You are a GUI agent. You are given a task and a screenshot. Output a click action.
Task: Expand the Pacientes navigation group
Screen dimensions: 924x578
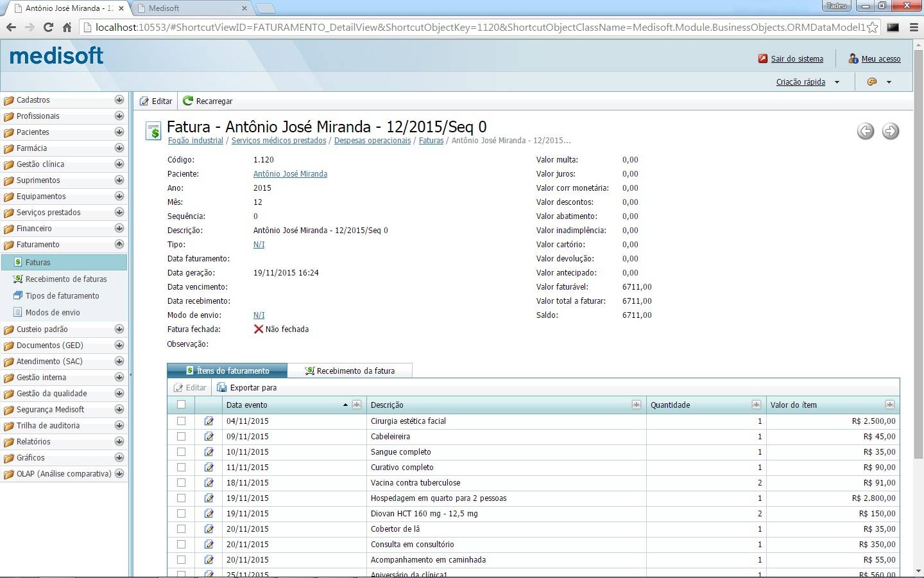119,132
